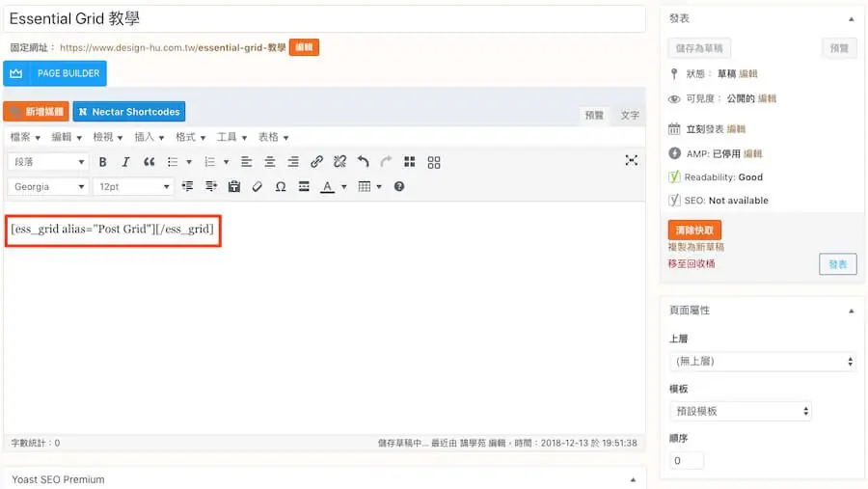868x489 pixels.
Task: Toggle bold formatting in editor toolbar
Action: click(102, 162)
